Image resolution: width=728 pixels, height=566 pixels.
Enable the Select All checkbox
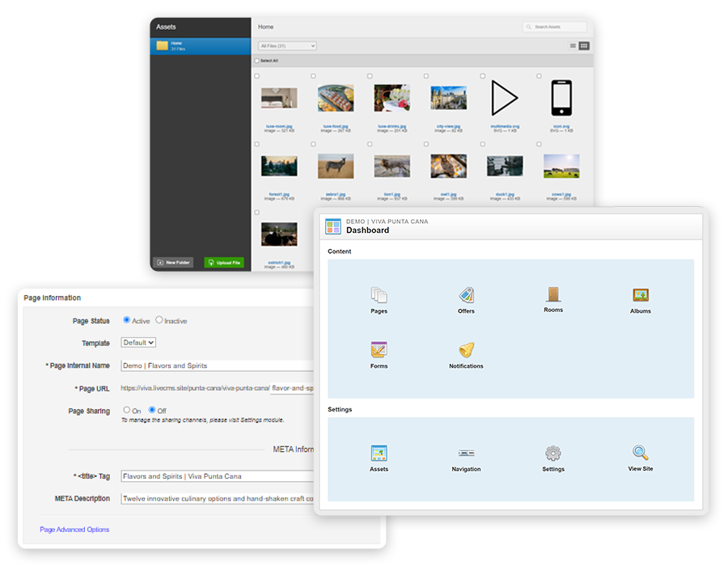click(257, 61)
